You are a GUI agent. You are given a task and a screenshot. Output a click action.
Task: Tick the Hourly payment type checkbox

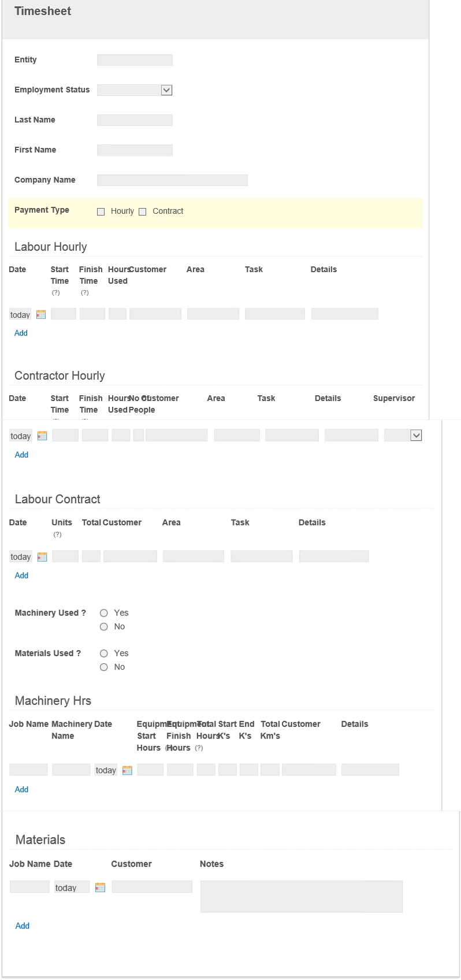(x=101, y=211)
